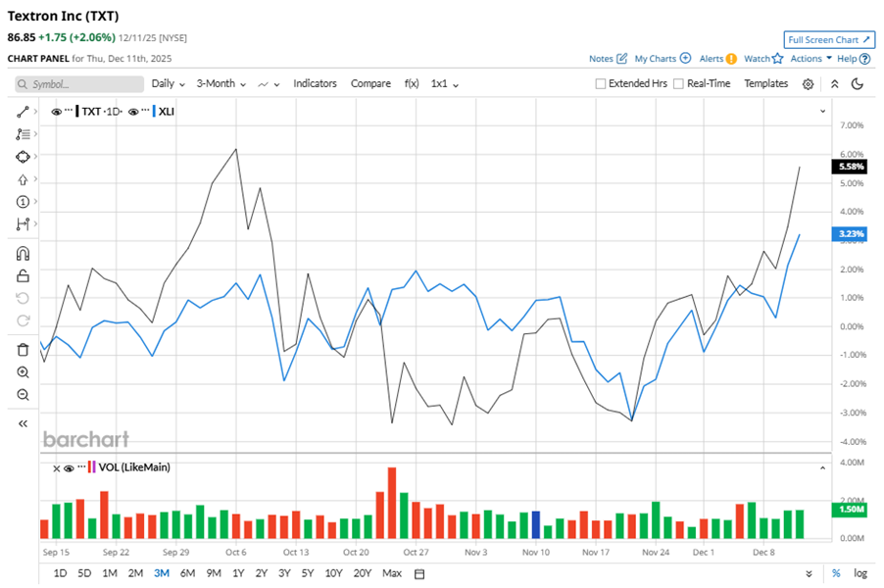Viewport: 884px width, 588px height.
Task: Toggle the magnet snap mode
Action: coord(23,253)
